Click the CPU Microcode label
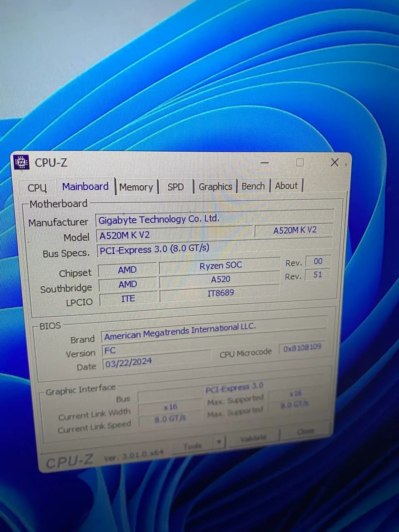 [x=246, y=353]
